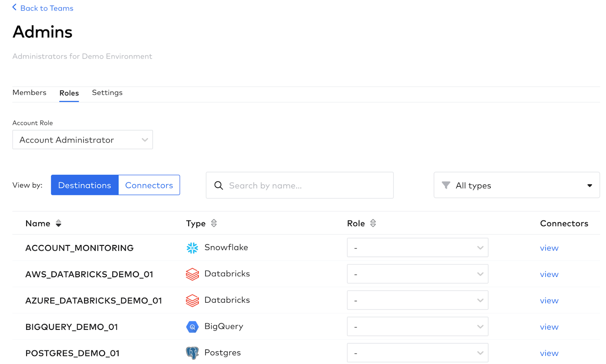View by Destinations button

[x=85, y=185]
